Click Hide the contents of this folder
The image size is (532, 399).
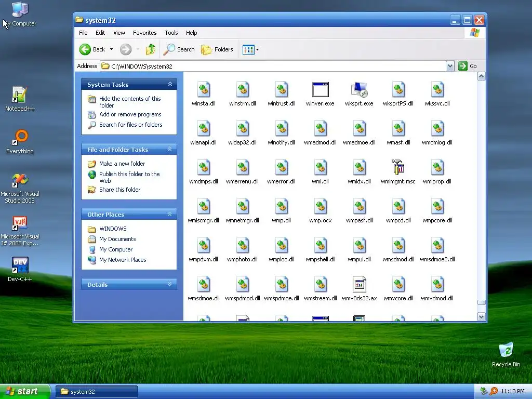(x=130, y=102)
